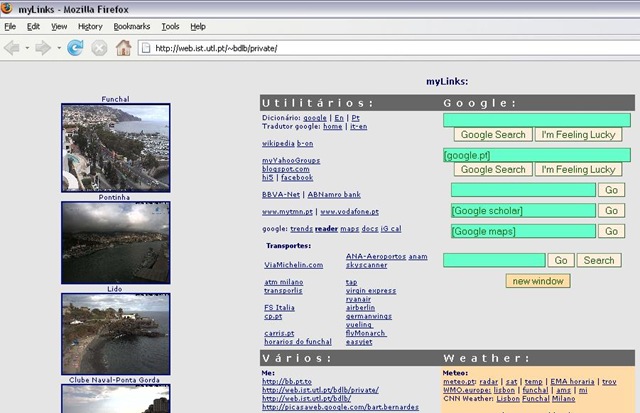
Task: Open the Tools menu
Action: [x=170, y=27]
